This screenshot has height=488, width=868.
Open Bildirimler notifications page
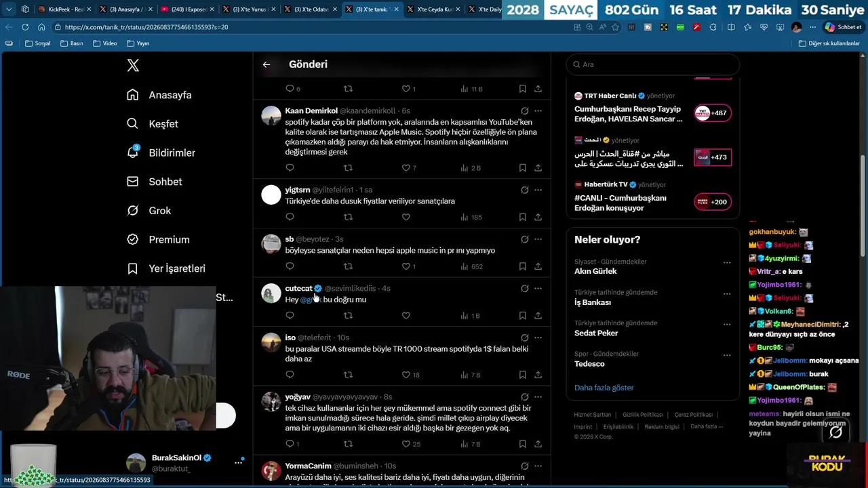click(161, 152)
